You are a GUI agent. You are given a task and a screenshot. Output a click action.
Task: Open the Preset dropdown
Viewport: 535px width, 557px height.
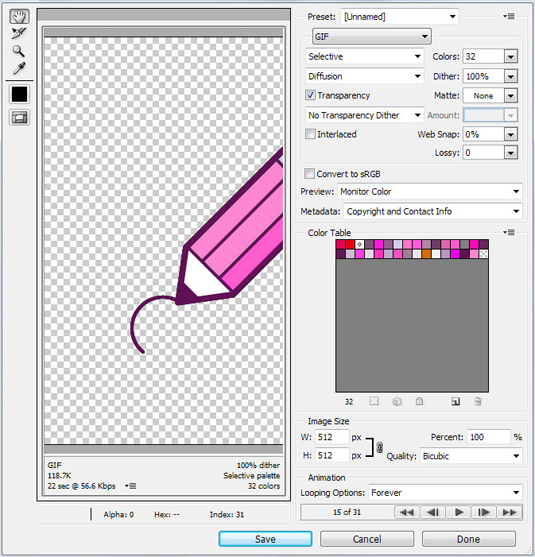tap(400, 17)
